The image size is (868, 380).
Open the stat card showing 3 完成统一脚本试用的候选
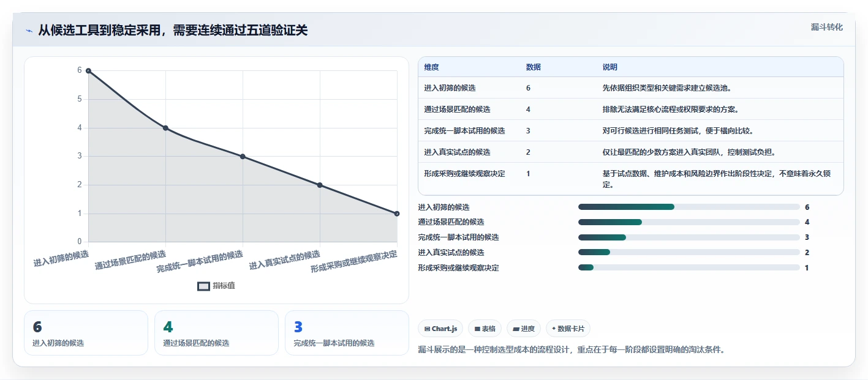[x=347, y=333]
